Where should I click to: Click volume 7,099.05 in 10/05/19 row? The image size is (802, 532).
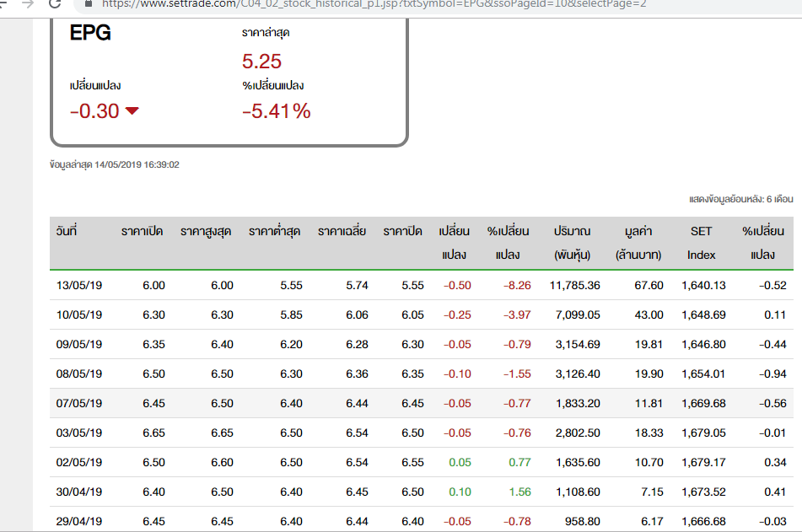(578, 315)
